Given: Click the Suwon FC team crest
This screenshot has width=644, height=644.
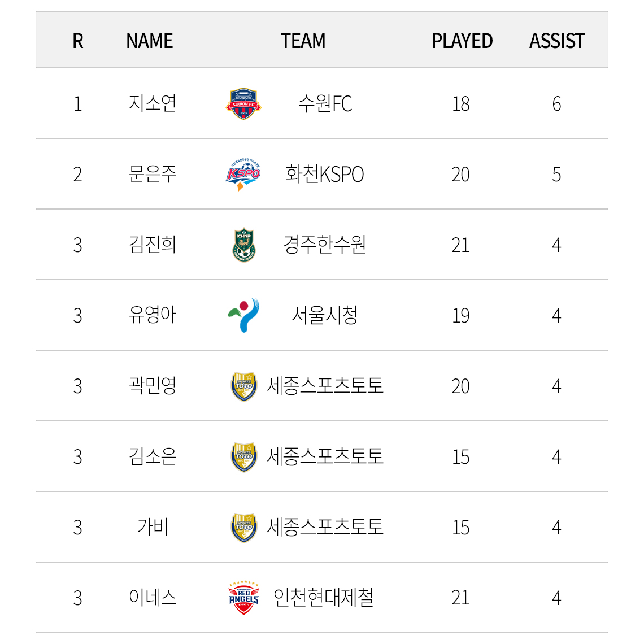Looking at the screenshot, I should (243, 103).
